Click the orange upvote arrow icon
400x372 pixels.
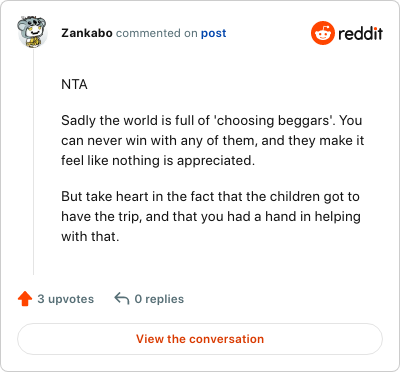click(25, 299)
